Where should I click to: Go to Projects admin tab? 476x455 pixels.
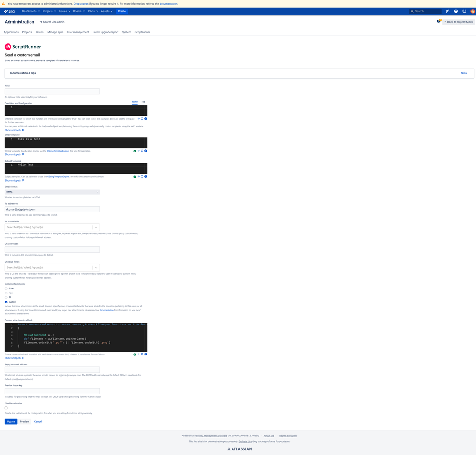(x=27, y=32)
